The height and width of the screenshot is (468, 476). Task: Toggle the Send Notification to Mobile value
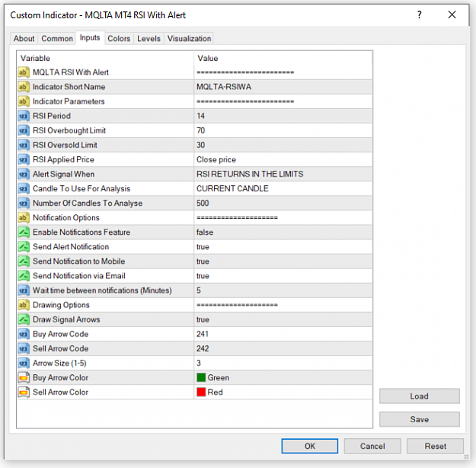click(283, 261)
